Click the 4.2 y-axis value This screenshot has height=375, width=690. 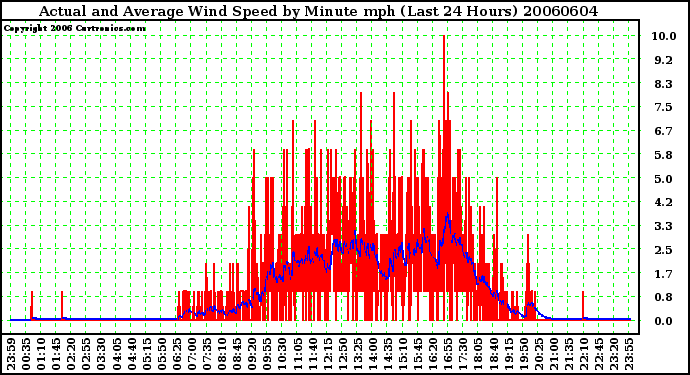coord(664,202)
